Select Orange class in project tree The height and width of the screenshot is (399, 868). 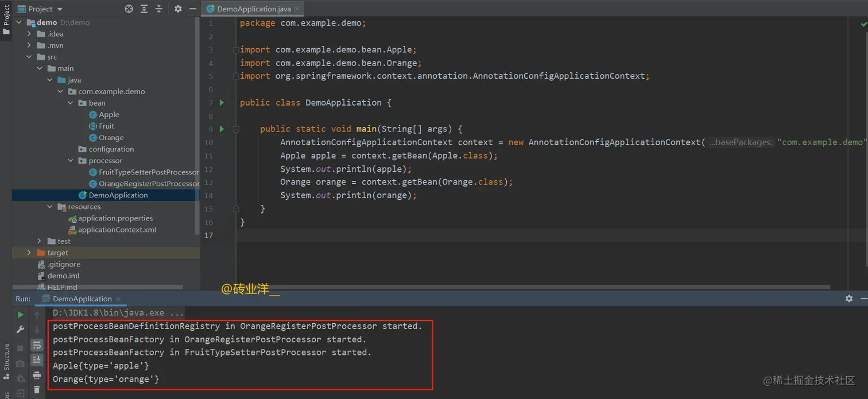click(106, 137)
